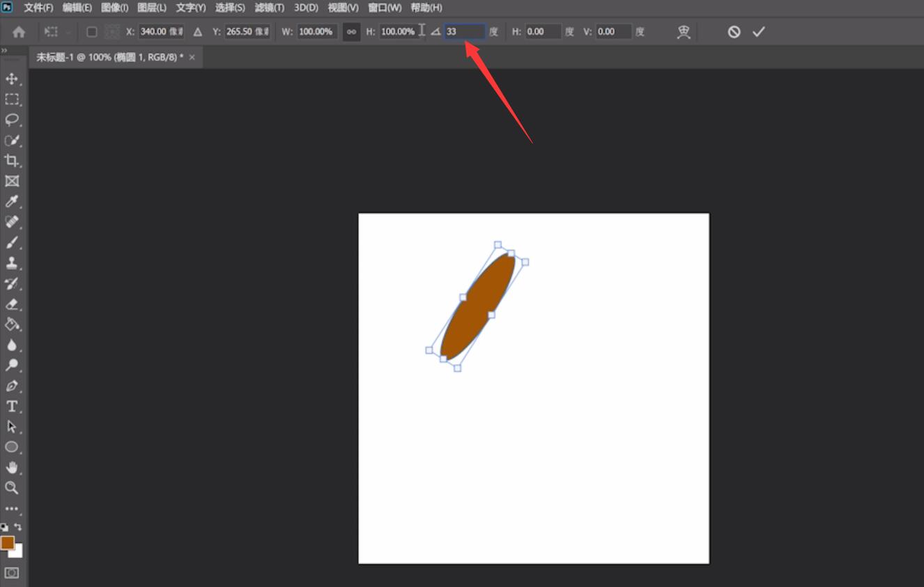Select the Type tool
This screenshot has height=587, width=924.
(x=12, y=407)
